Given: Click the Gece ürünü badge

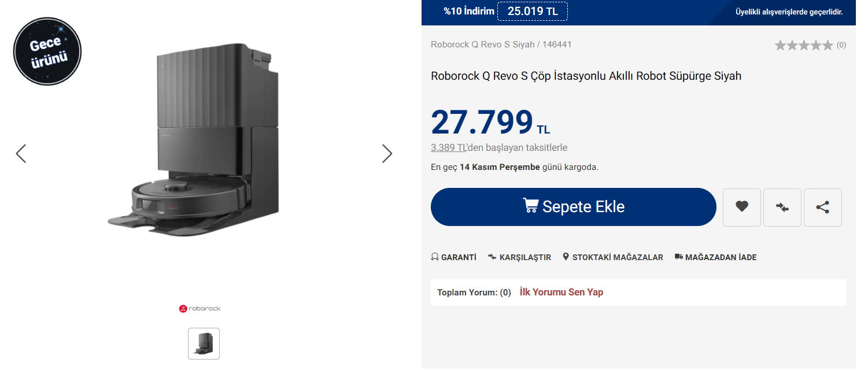Looking at the screenshot, I should point(47,52).
